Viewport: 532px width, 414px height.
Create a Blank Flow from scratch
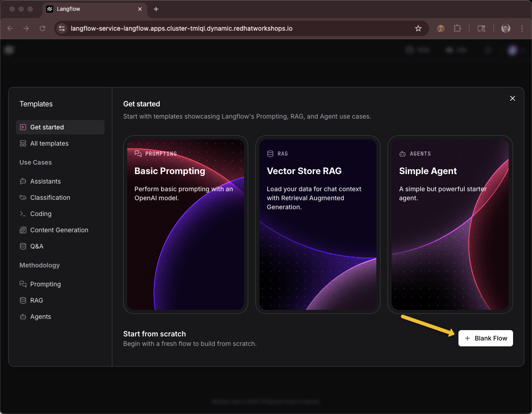[x=486, y=338]
